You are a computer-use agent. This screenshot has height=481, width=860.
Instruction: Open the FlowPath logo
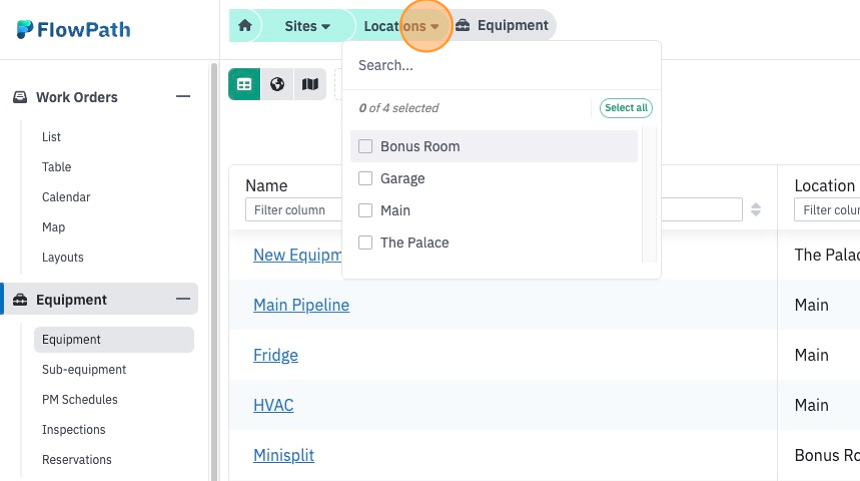[73, 29]
